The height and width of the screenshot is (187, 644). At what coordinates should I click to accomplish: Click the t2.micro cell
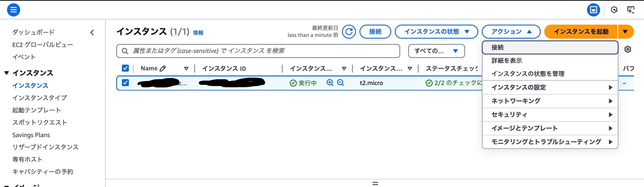coord(371,83)
